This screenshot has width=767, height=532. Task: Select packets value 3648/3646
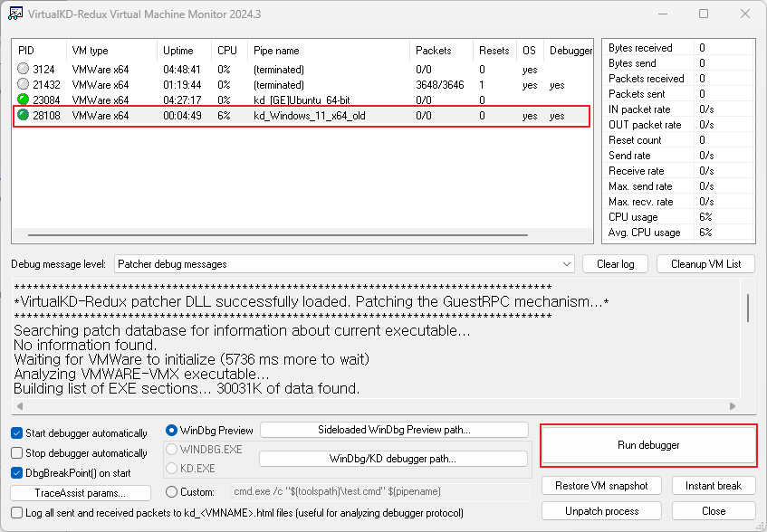pos(440,85)
